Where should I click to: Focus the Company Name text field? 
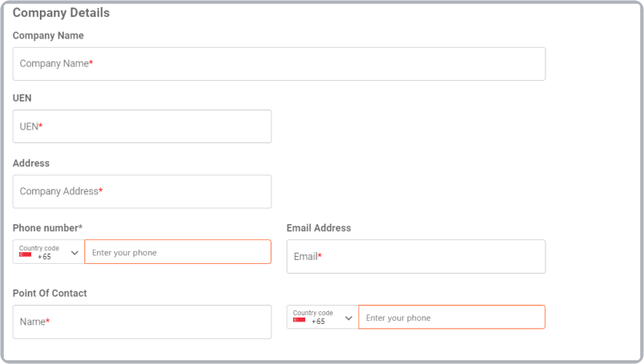[x=279, y=64]
